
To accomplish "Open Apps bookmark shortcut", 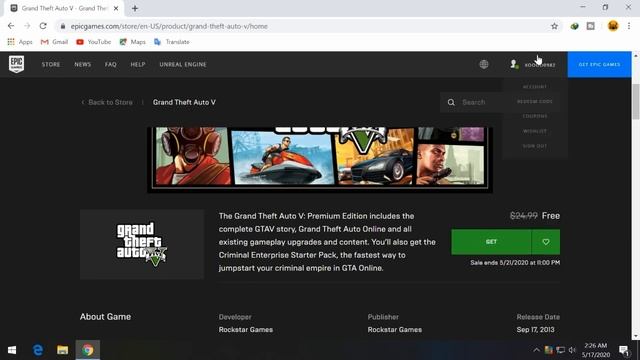I will (20, 42).
